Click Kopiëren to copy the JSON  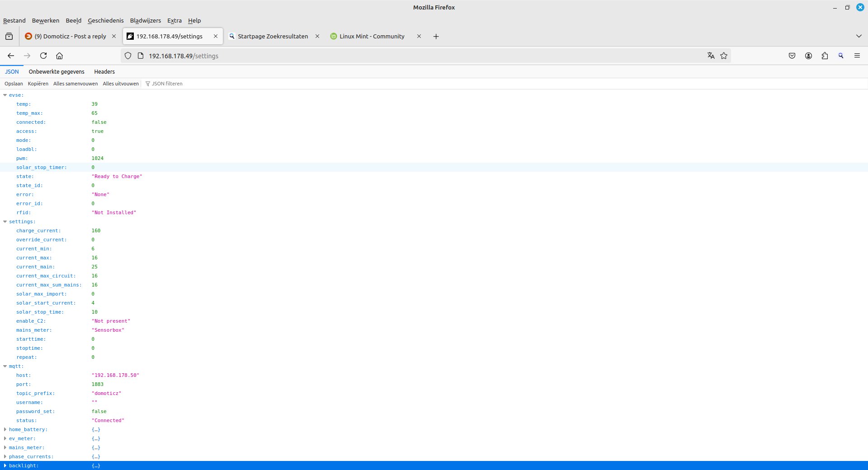(x=38, y=84)
